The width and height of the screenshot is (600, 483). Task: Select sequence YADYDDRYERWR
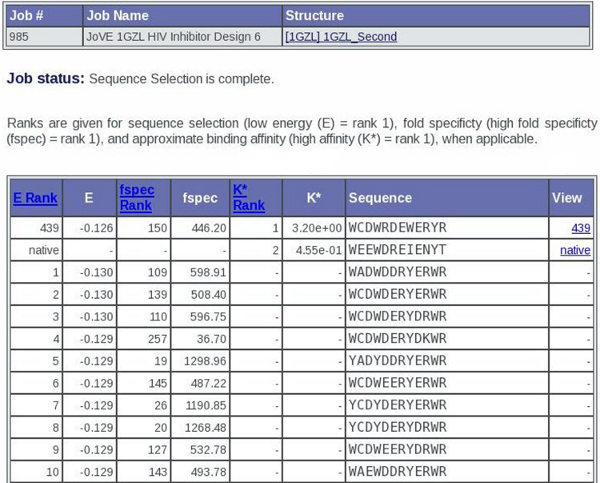(x=397, y=361)
